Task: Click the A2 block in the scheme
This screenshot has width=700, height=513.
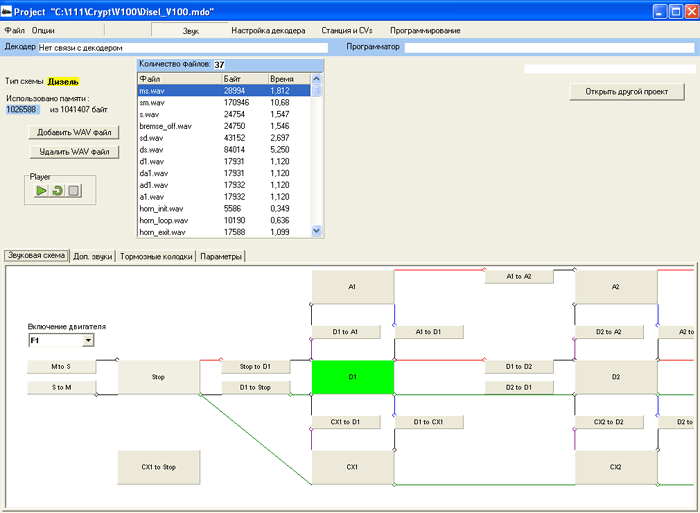Action: pos(616,287)
